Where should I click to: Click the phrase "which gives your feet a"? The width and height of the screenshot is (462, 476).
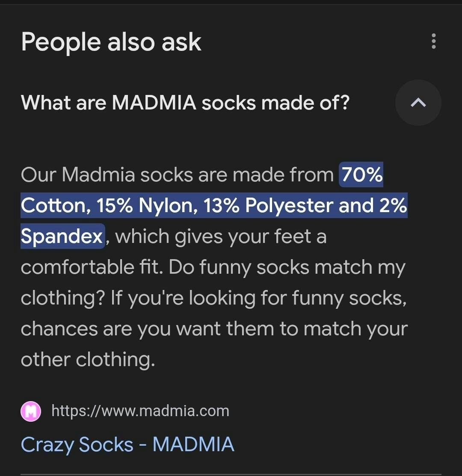(221, 236)
